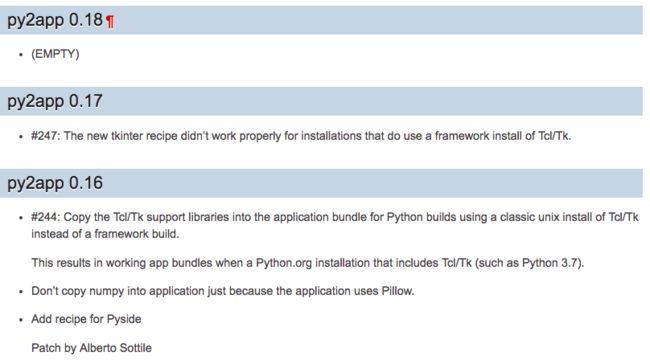This screenshot has height=364, width=650.
Task: Click the py2app 0.18 heading
Action: (55, 20)
